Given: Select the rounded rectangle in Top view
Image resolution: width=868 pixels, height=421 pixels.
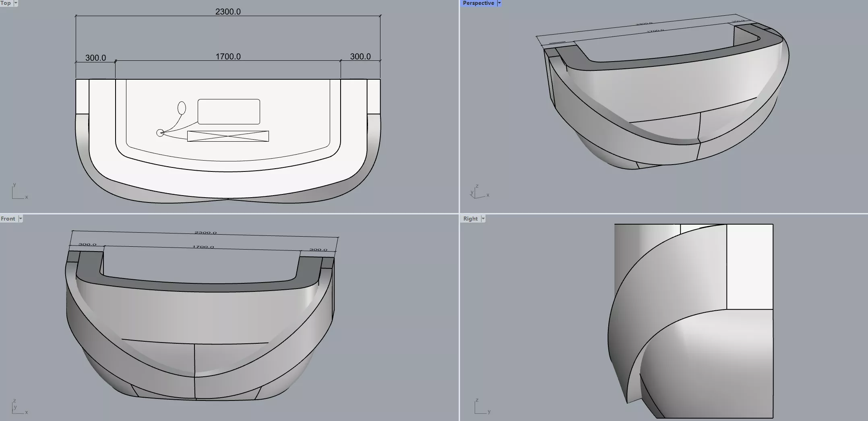Looking at the screenshot, I should (229, 111).
